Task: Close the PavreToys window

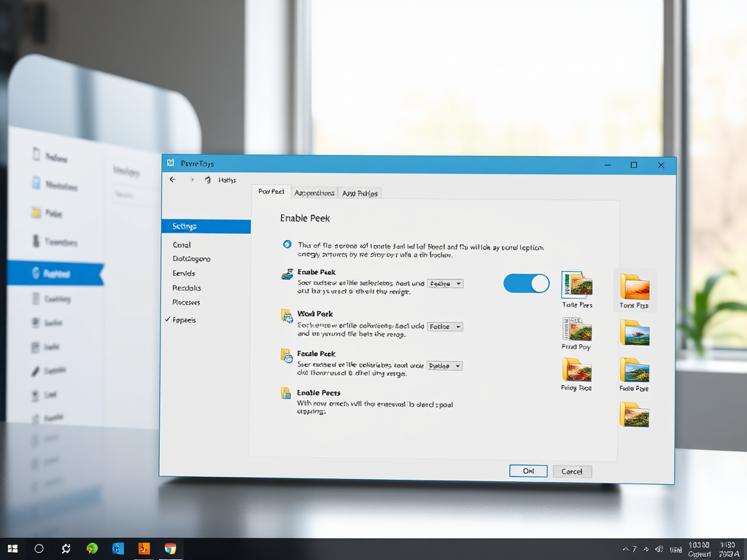Action: tap(661, 165)
